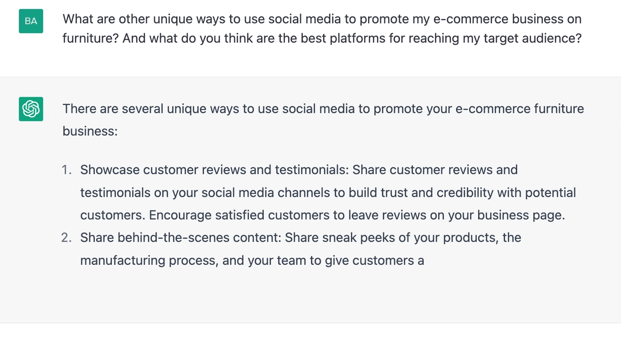Click the question line starting 'furniture? And what'
Screen dimensions: 621x364
tap(322, 38)
